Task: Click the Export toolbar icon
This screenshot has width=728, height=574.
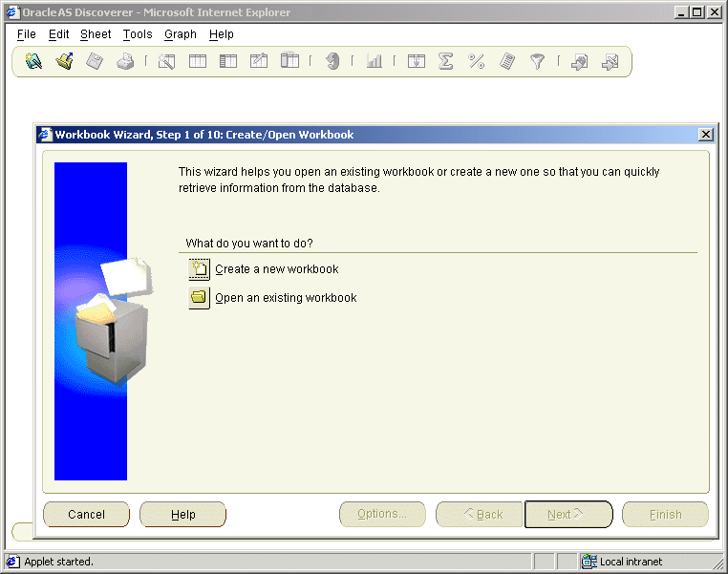Action: click(579, 61)
